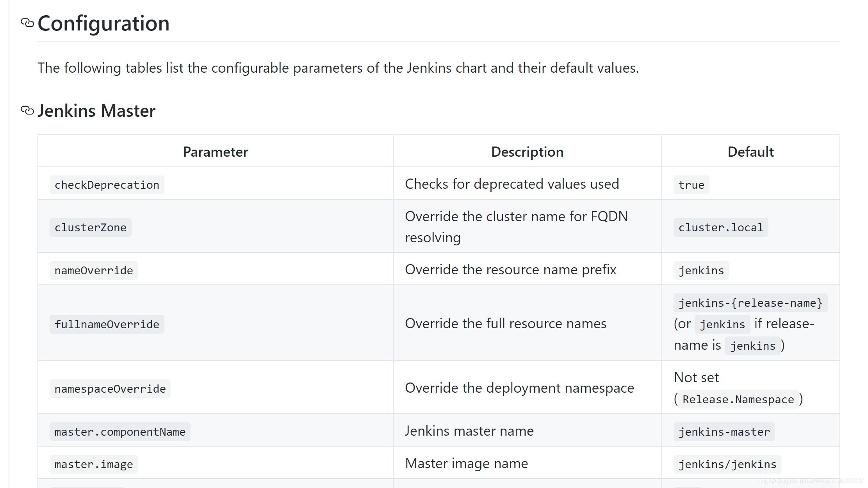Click the 'jenkins-master' default value
Image resolution: width=868 pixels, height=488 pixels.
click(x=724, y=431)
